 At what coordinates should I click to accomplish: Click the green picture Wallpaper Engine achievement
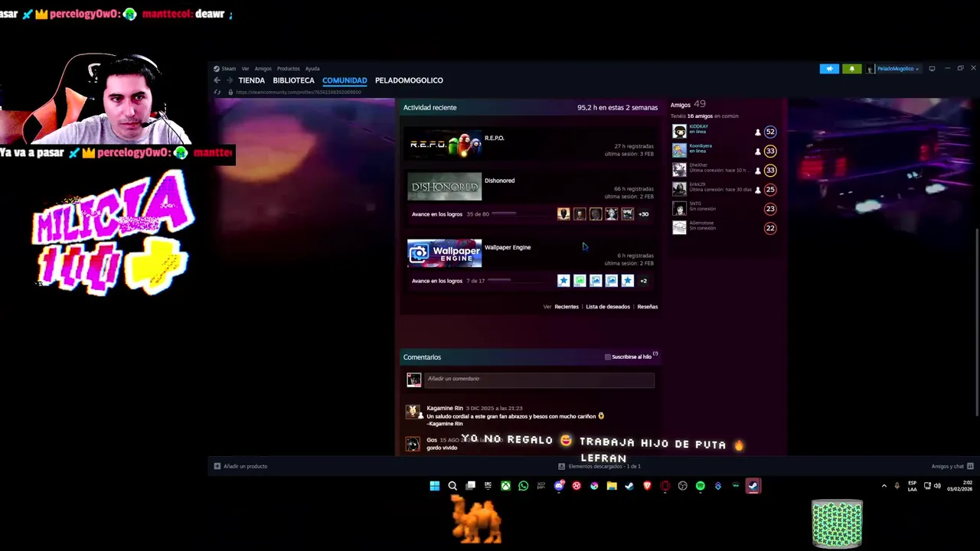(x=580, y=281)
